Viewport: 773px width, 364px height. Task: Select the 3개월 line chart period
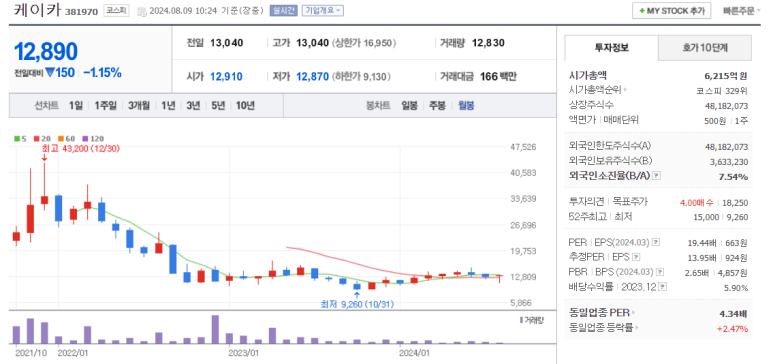139,105
